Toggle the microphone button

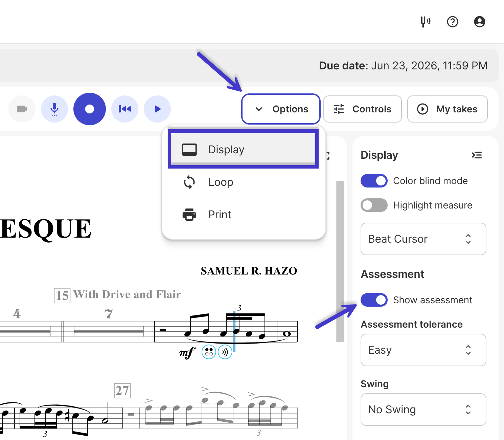click(x=54, y=109)
